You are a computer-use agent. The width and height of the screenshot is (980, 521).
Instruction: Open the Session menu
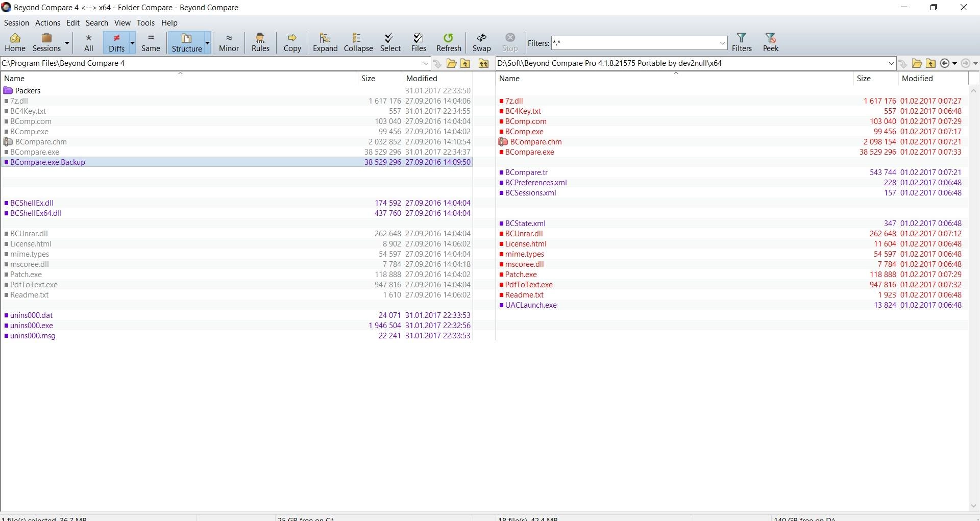16,23
